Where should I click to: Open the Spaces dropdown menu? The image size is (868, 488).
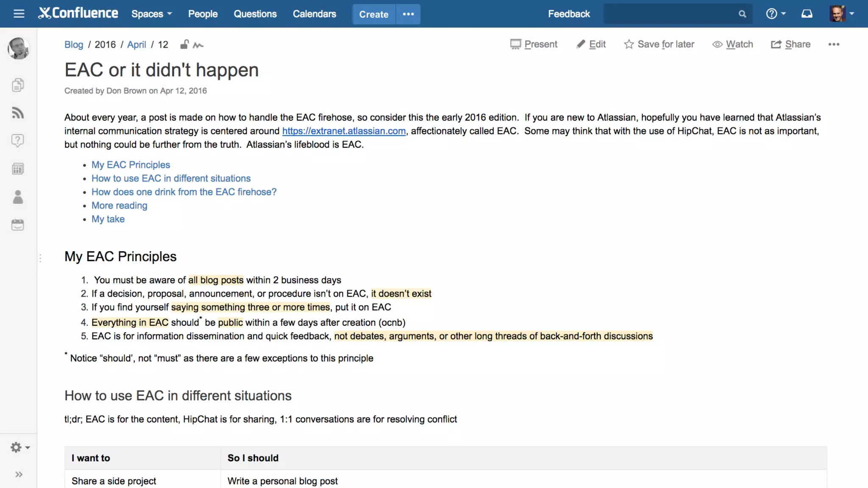tap(151, 14)
